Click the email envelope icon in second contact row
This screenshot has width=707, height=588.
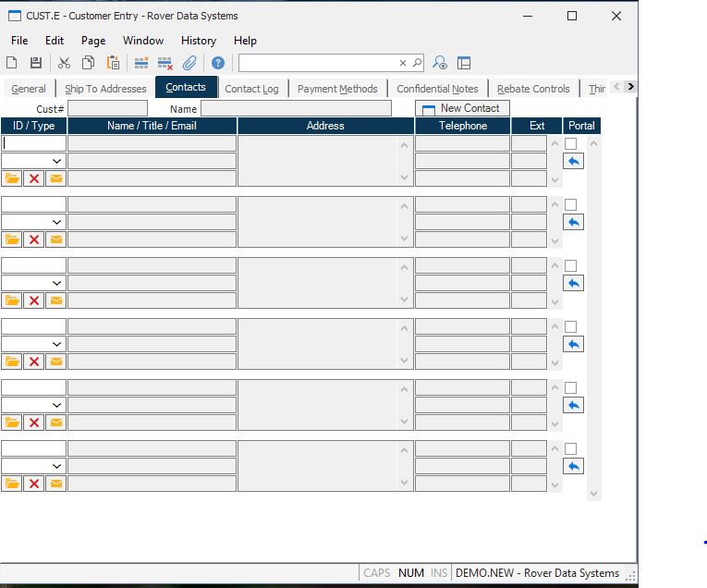coord(55,239)
